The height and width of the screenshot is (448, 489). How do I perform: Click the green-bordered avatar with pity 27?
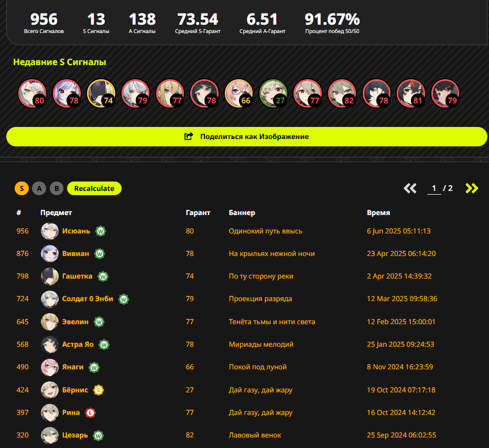pos(274,93)
